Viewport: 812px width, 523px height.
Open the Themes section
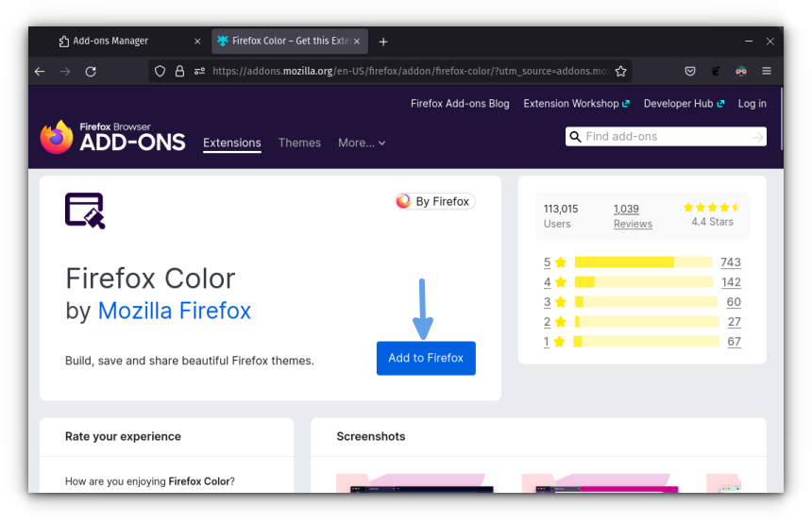299,143
